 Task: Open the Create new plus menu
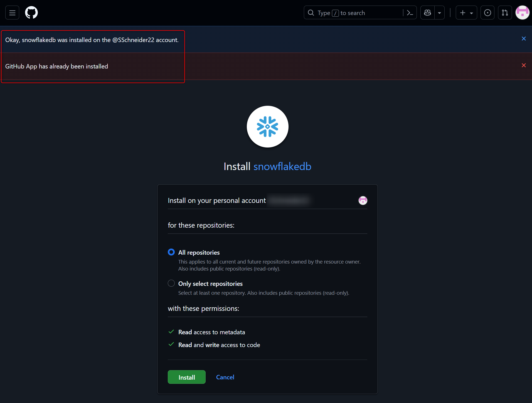[466, 13]
